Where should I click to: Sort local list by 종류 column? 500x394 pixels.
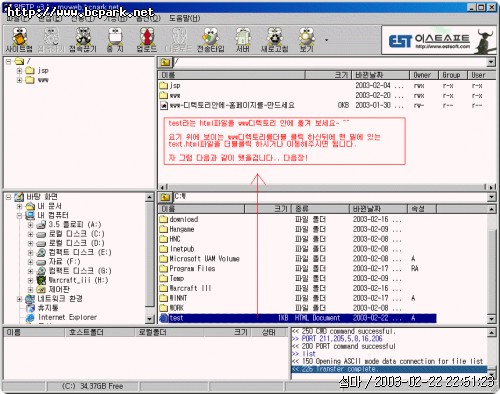pos(320,209)
